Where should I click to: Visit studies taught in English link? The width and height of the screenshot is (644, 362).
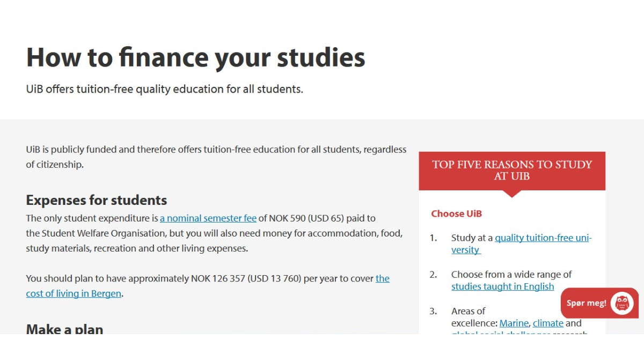tap(502, 286)
